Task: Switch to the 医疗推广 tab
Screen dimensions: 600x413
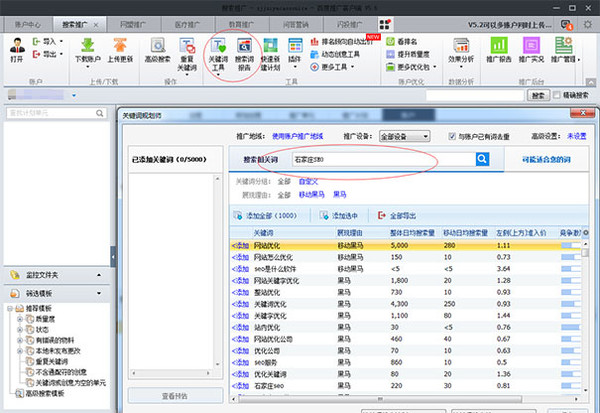Action: pyautogui.click(x=187, y=24)
